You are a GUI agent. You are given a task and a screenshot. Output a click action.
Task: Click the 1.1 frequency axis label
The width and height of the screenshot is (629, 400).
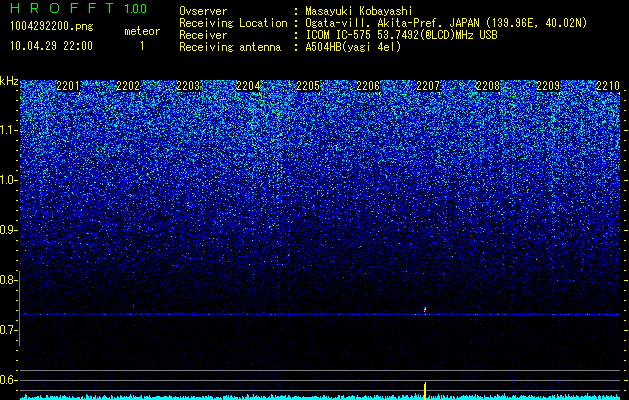[x=8, y=130]
